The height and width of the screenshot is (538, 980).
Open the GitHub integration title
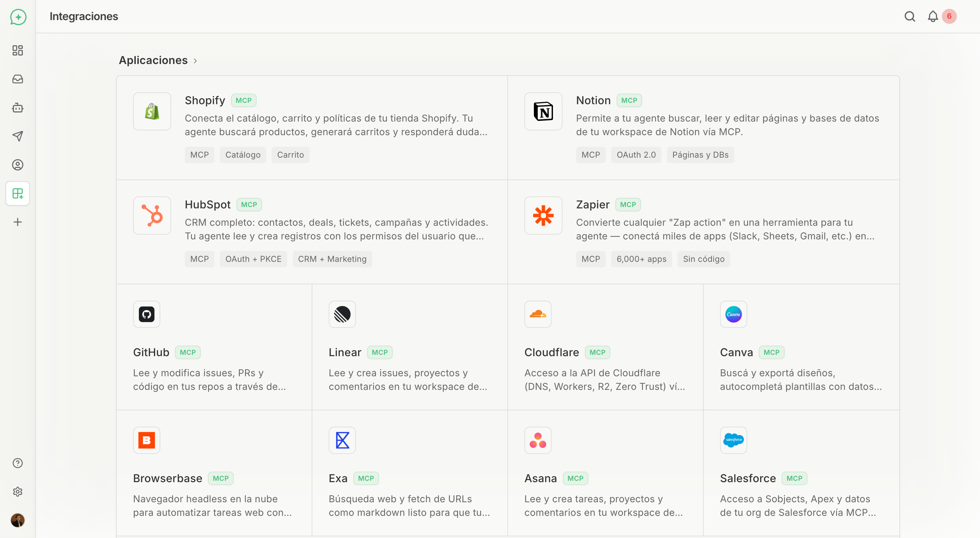(151, 352)
